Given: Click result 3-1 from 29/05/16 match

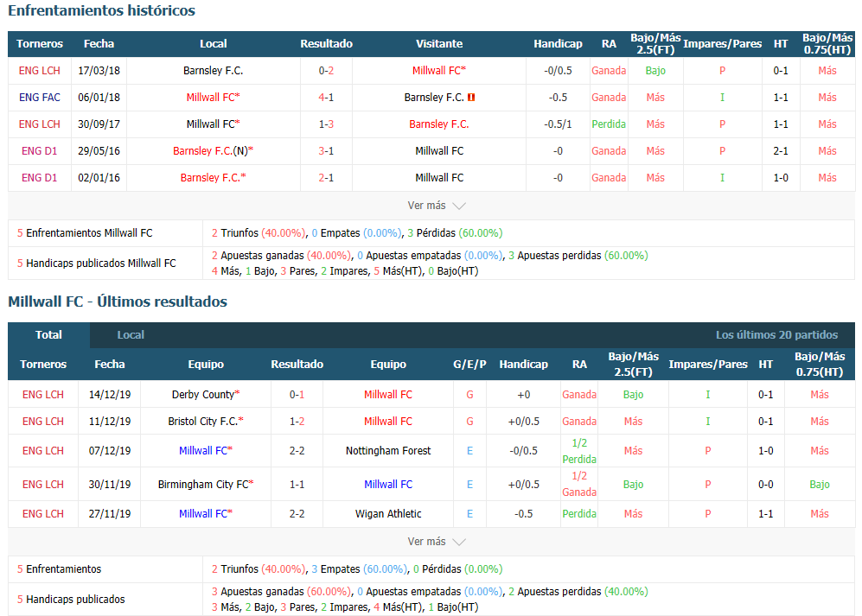Looking at the screenshot, I should pyautogui.click(x=326, y=150).
